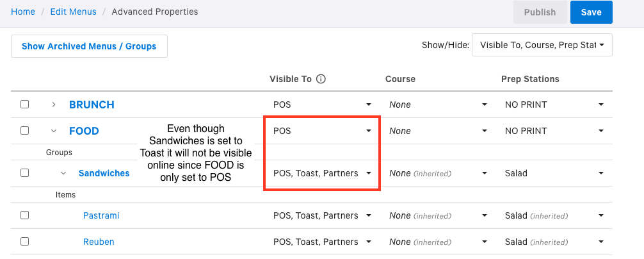Check the BRUNCH row checkbox
644x259 pixels.
pyautogui.click(x=24, y=104)
